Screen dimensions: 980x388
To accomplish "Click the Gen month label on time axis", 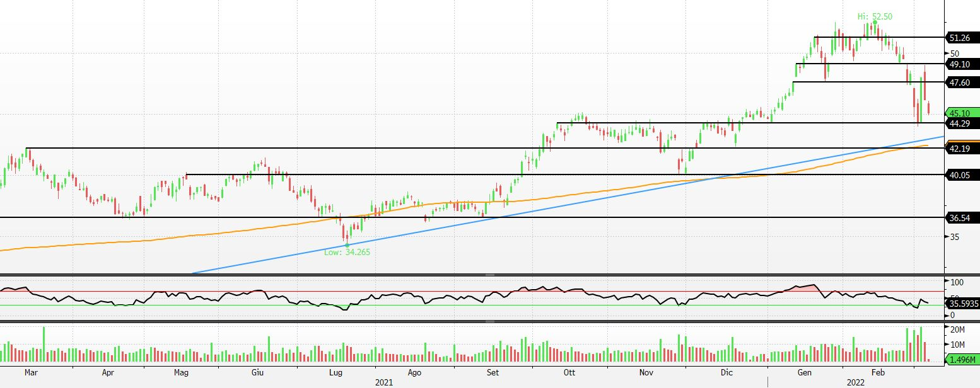I will (805, 372).
